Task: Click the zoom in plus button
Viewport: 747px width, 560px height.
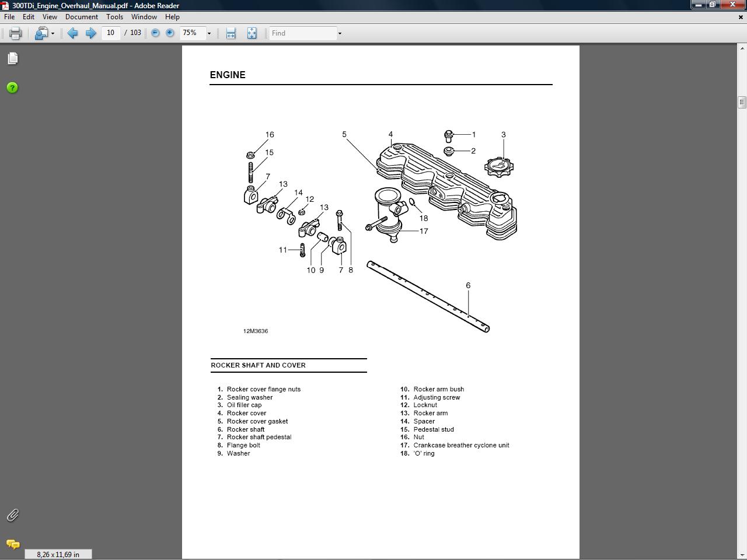Action: [170, 33]
